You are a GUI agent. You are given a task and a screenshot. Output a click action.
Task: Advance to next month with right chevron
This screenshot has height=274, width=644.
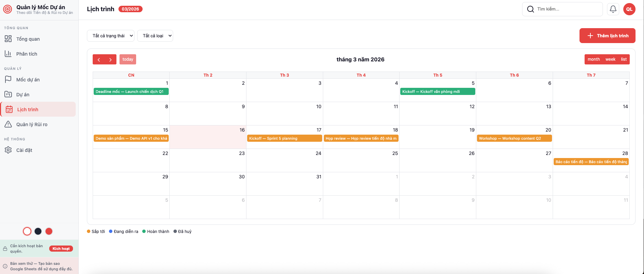pos(110,59)
